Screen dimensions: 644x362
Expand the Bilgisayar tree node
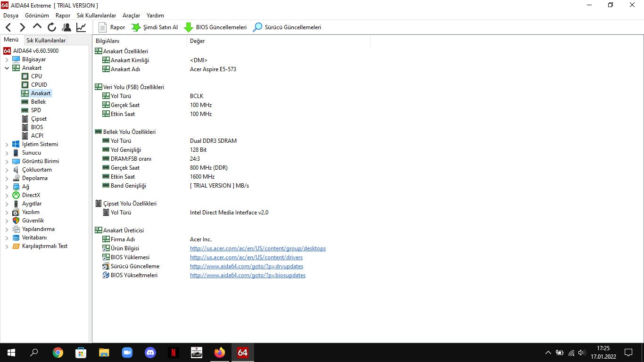pos(7,59)
